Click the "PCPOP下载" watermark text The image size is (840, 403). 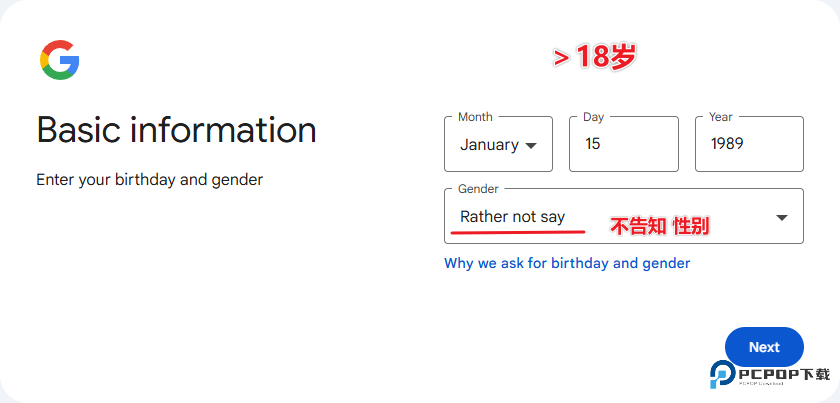[x=784, y=375]
